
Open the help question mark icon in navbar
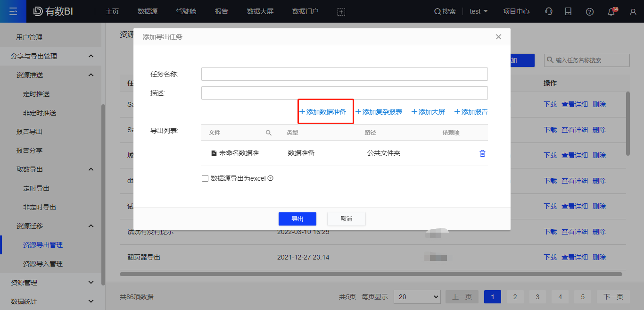(x=589, y=12)
